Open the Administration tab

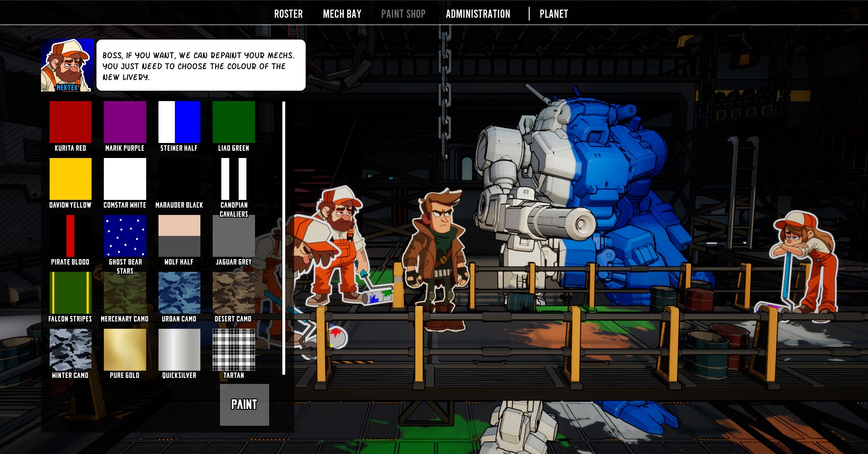(478, 14)
